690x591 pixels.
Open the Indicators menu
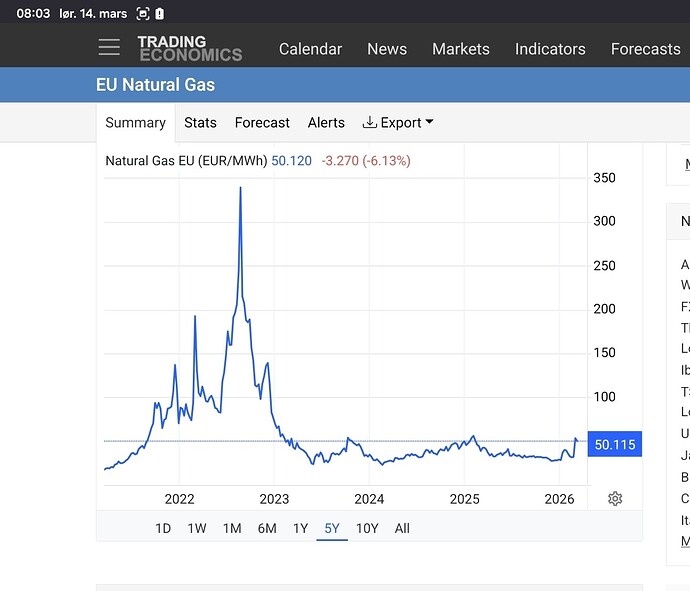point(550,49)
